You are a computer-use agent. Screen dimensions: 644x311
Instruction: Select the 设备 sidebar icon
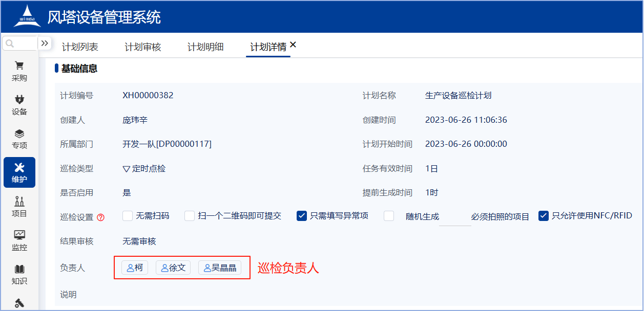[x=19, y=104]
